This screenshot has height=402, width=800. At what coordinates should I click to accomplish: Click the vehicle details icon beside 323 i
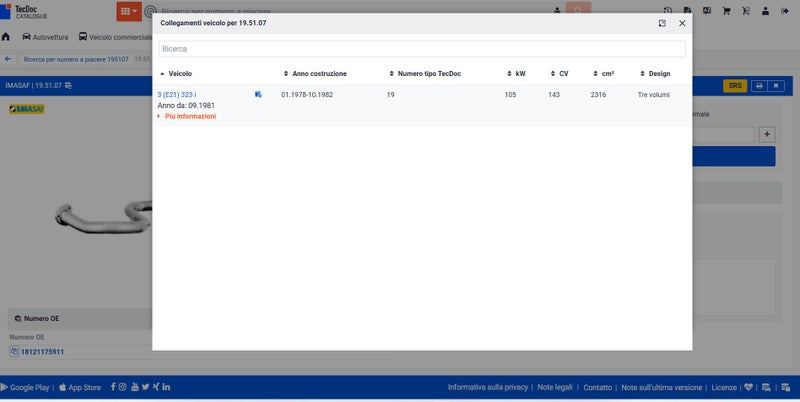258,94
